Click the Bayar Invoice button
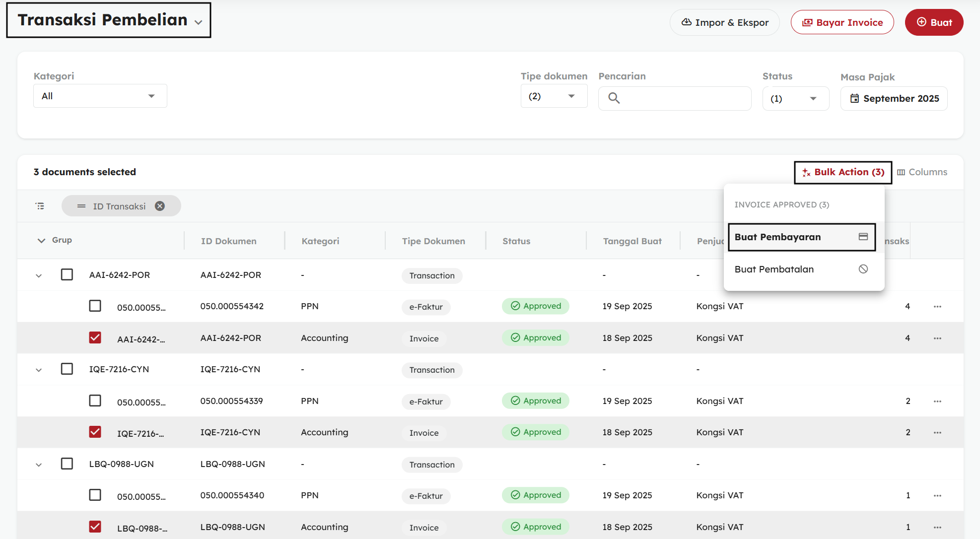The width and height of the screenshot is (980, 539). pos(842,22)
